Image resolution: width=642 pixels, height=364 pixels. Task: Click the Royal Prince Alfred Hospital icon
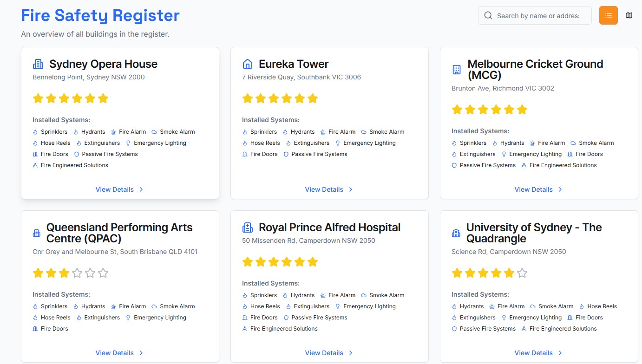248,227
